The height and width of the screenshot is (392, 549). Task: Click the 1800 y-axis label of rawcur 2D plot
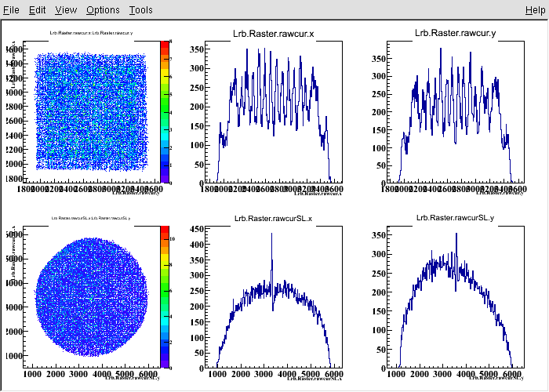point(15,179)
